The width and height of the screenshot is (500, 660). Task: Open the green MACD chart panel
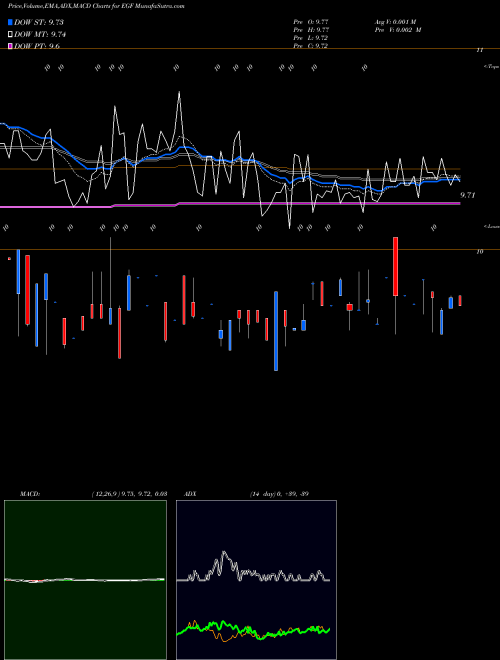[85, 580]
